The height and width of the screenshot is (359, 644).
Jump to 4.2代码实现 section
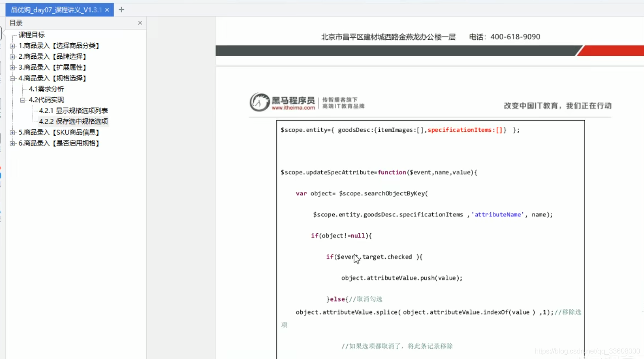pos(46,99)
